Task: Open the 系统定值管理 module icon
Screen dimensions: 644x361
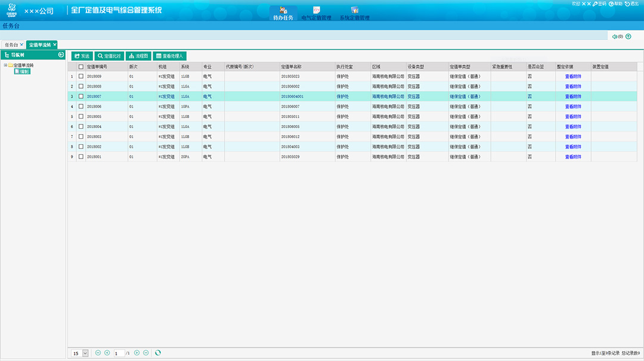Action: point(354,11)
